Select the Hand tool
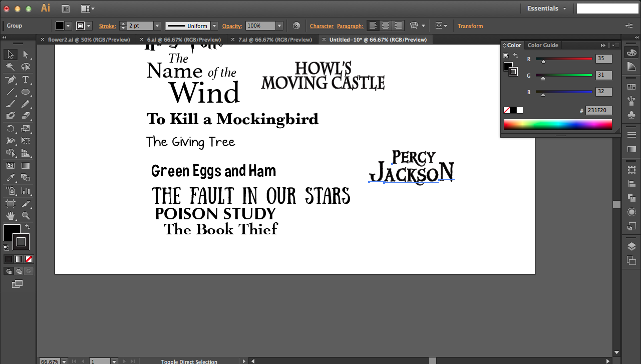 coord(11,216)
